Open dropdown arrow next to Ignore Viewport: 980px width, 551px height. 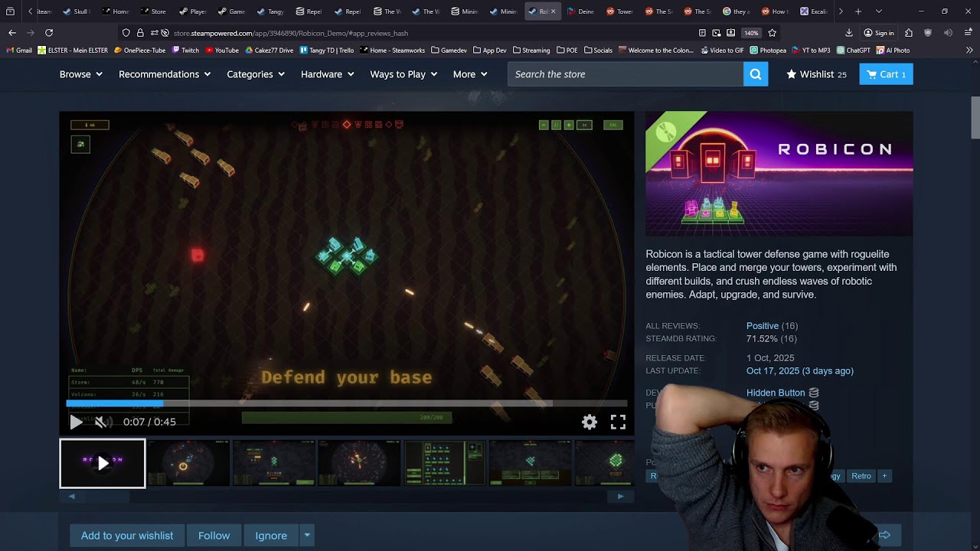point(307,536)
